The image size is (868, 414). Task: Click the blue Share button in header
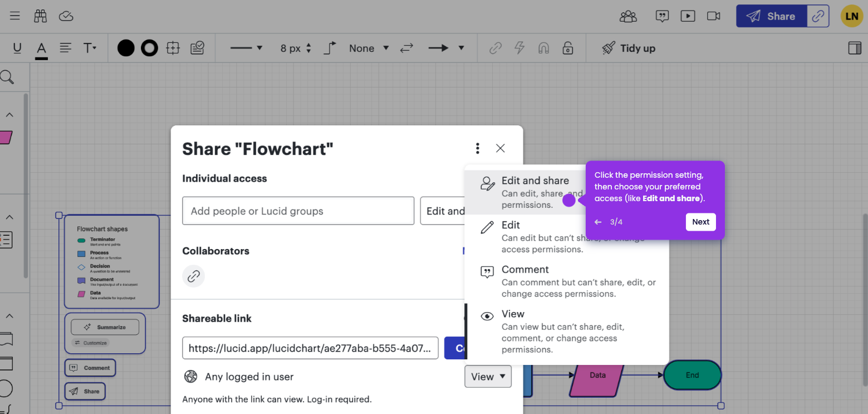click(771, 16)
